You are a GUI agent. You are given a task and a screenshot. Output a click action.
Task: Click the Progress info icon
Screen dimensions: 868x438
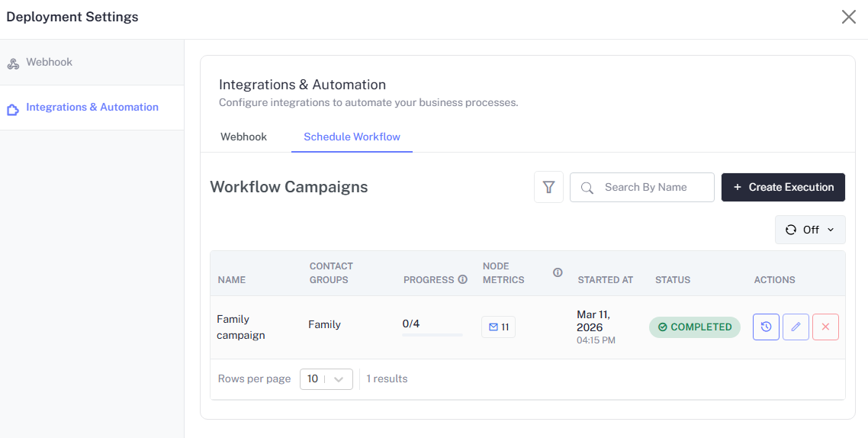462,280
